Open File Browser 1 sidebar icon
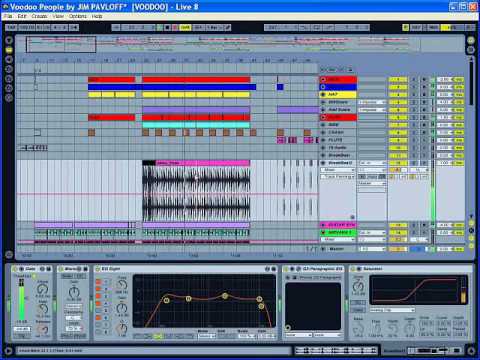Screen dimensions: 480x360 (9, 69)
